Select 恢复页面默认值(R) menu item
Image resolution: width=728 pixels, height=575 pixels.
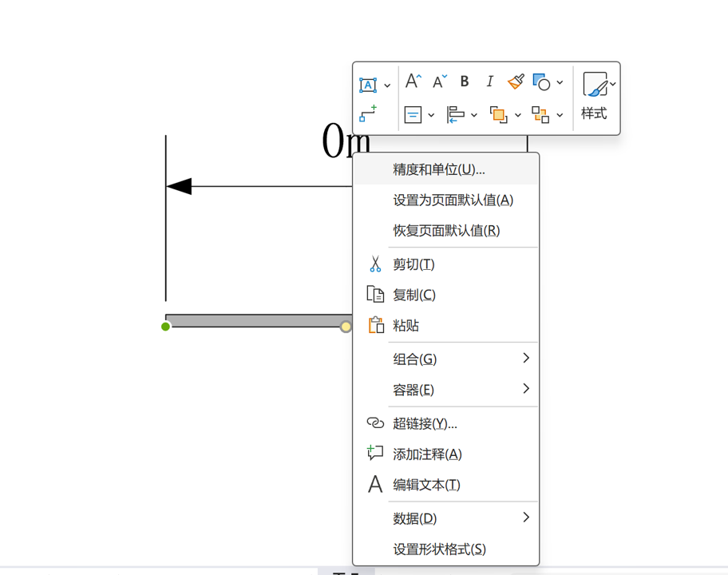click(x=445, y=231)
